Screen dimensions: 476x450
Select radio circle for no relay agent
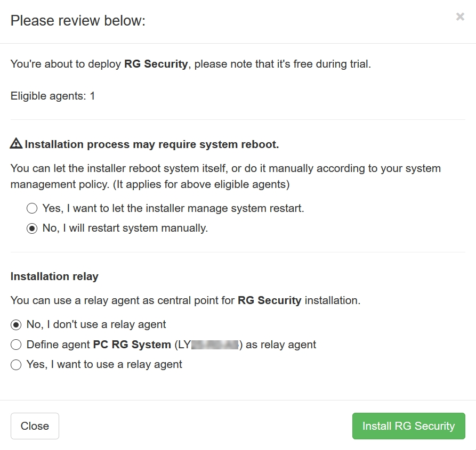[x=16, y=325]
